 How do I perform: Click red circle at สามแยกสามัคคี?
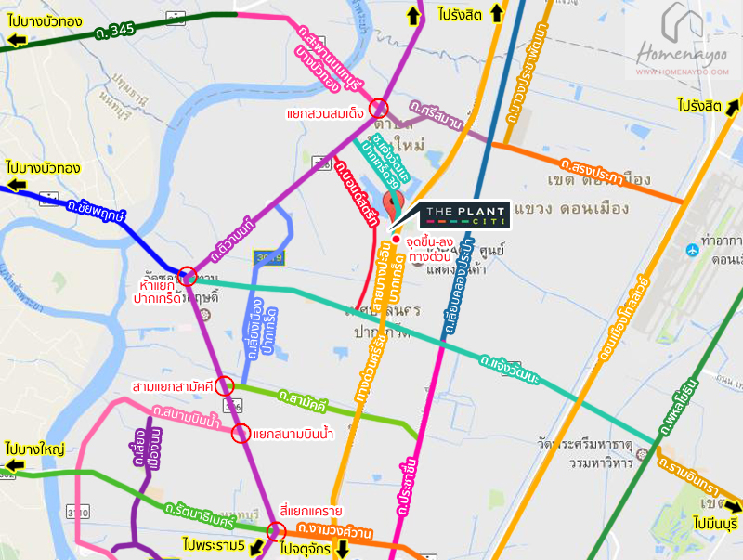pyautogui.click(x=225, y=386)
